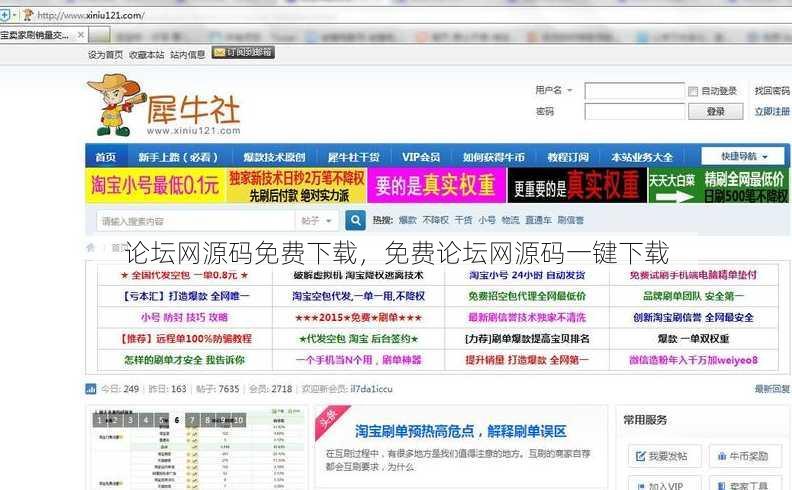Expand the 用户名 dropdown arrow
The image size is (792, 490).
pos(570,90)
